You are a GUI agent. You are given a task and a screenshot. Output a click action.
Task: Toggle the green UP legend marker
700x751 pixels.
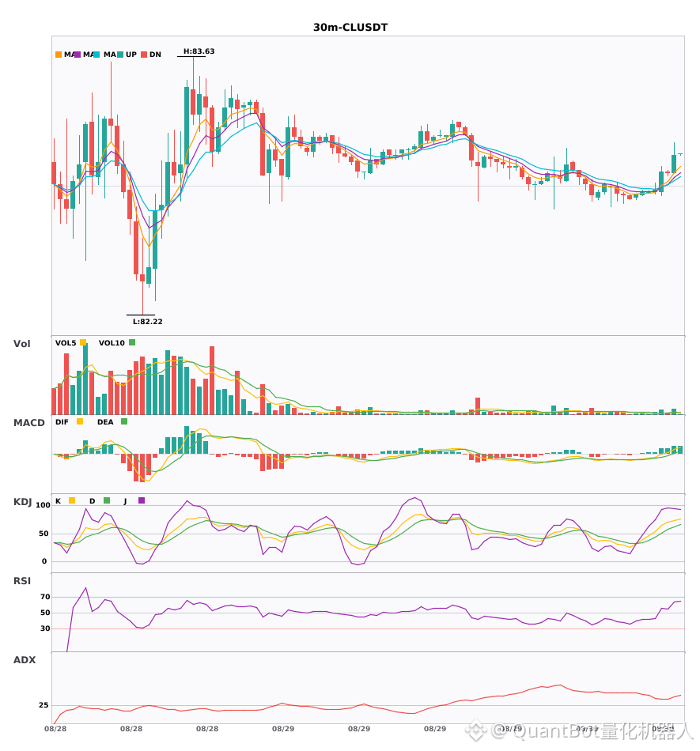pos(120,55)
